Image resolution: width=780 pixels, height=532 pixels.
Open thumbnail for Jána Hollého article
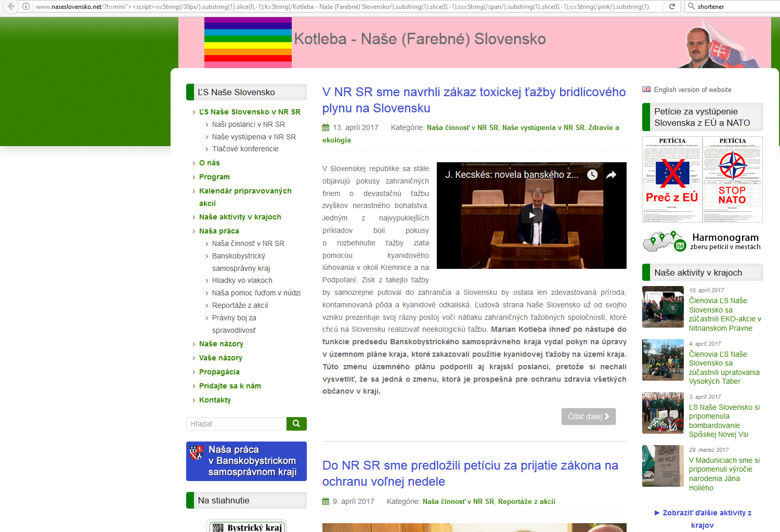tap(663, 466)
